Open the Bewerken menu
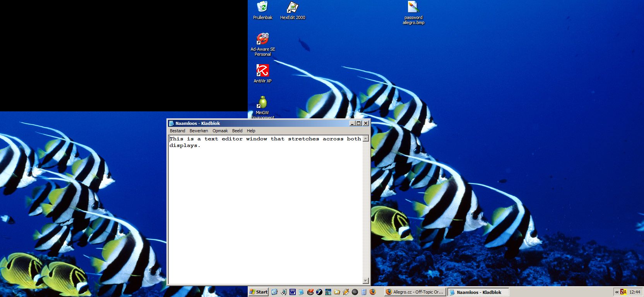The width and height of the screenshot is (644, 297). tap(199, 131)
